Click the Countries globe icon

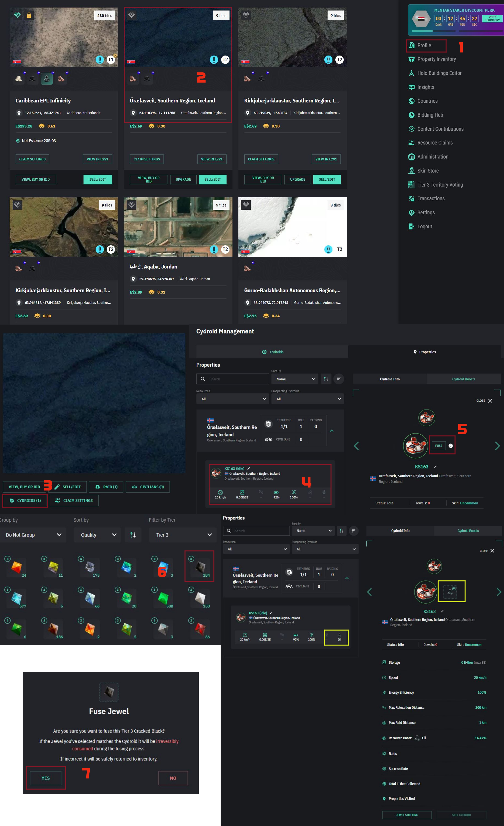(412, 101)
